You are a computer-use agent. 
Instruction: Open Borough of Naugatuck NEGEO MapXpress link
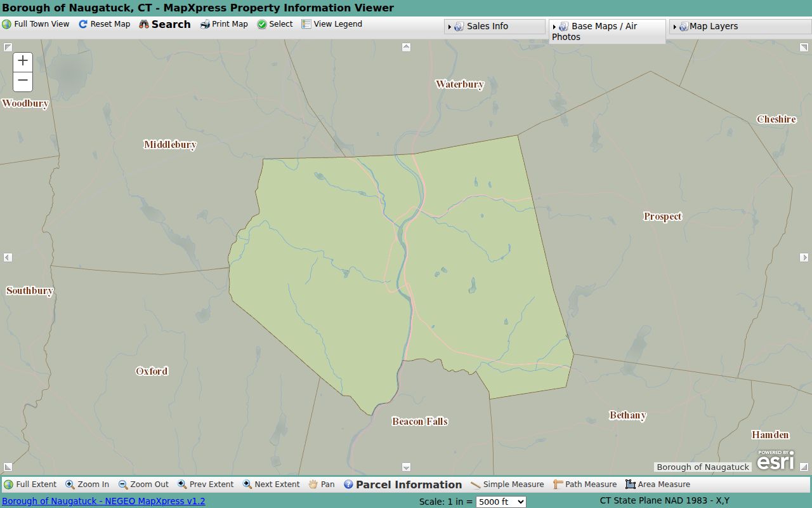tap(103, 501)
